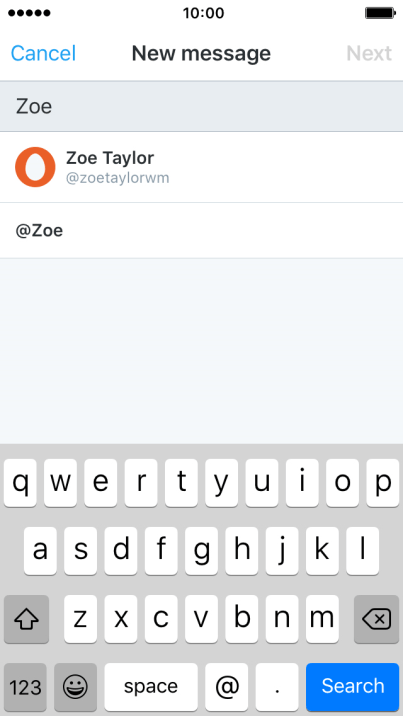Switch to the 123 numeric keyboard
Screen dimensions: 403x716
pos(25,686)
